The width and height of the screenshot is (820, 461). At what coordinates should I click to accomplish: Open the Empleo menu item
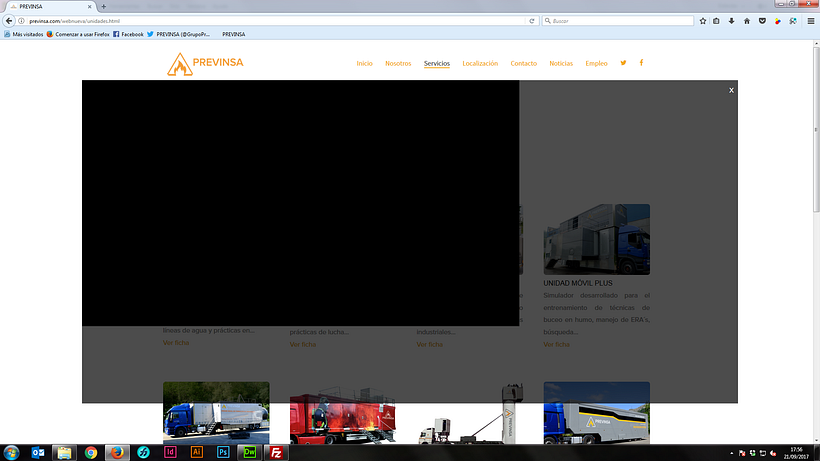click(596, 63)
